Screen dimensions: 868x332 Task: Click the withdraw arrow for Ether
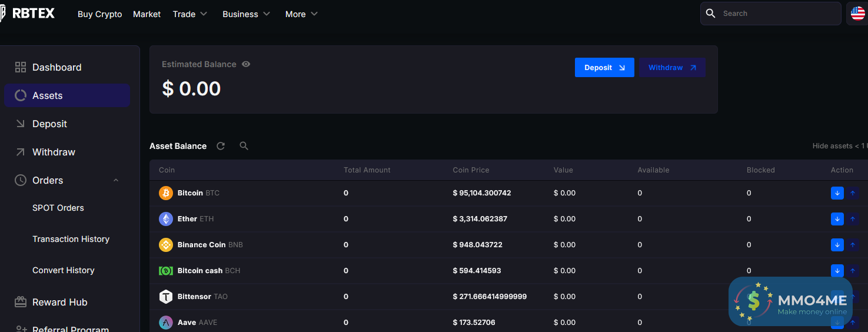coord(853,219)
